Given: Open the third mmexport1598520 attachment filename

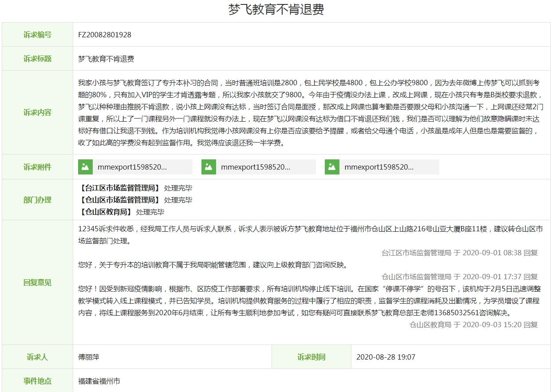Looking at the screenshot, I should 379,167.
